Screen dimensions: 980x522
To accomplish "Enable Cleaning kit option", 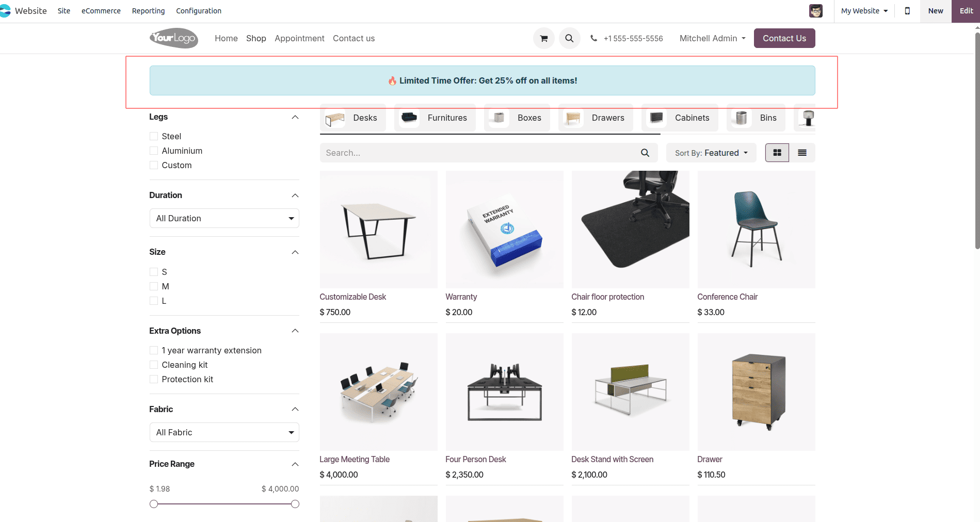I will pos(154,365).
